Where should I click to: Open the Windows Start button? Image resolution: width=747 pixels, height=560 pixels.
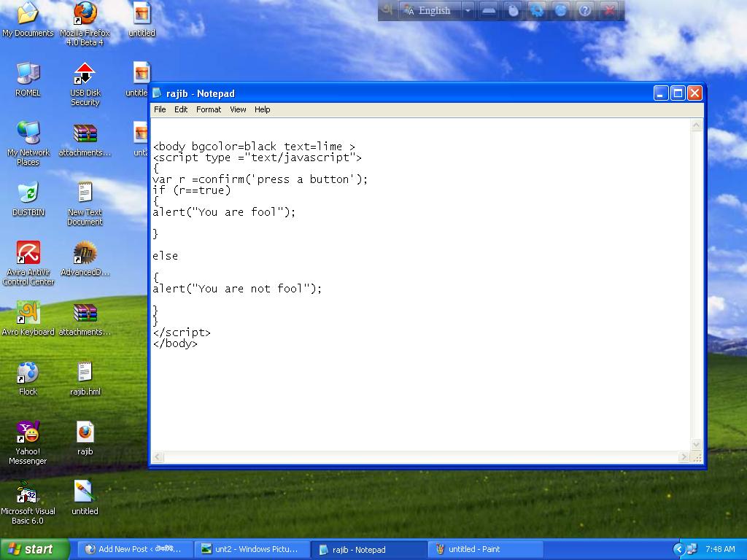(x=34, y=549)
